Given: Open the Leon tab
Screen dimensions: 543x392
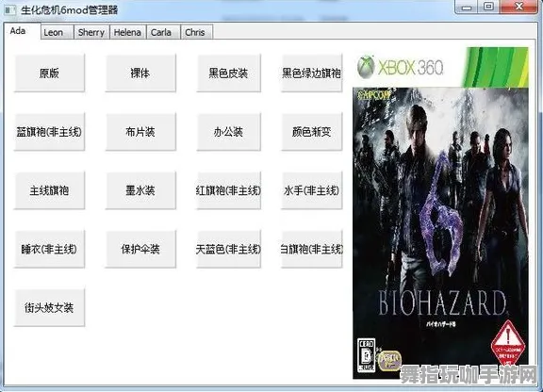Looking at the screenshot, I should (58, 33).
